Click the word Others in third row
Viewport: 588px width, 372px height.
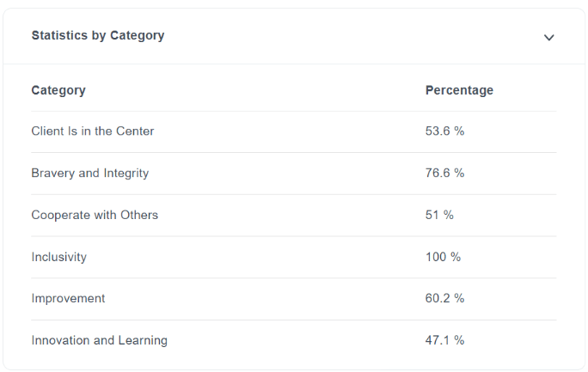[x=139, y=215]
